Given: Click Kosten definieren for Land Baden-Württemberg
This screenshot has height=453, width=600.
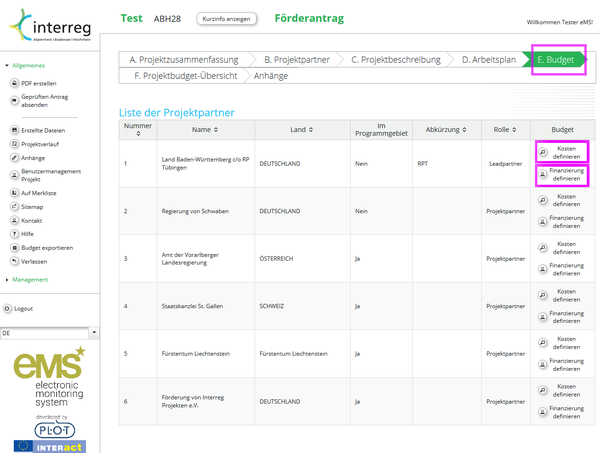Looking at the screenshot, I should pos(561,153).
